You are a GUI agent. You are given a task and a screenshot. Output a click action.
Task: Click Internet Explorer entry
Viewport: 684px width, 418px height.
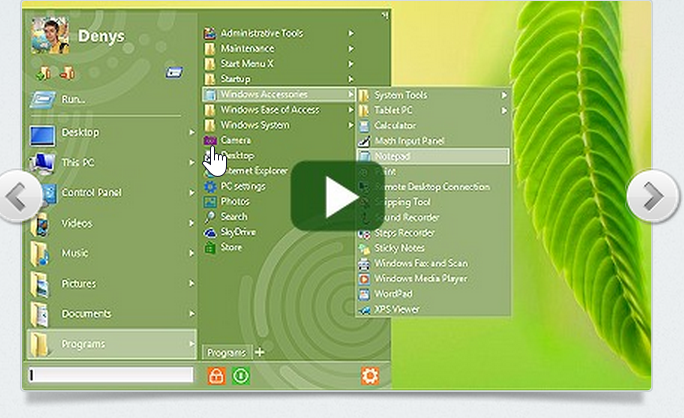[x=279, y=171]
